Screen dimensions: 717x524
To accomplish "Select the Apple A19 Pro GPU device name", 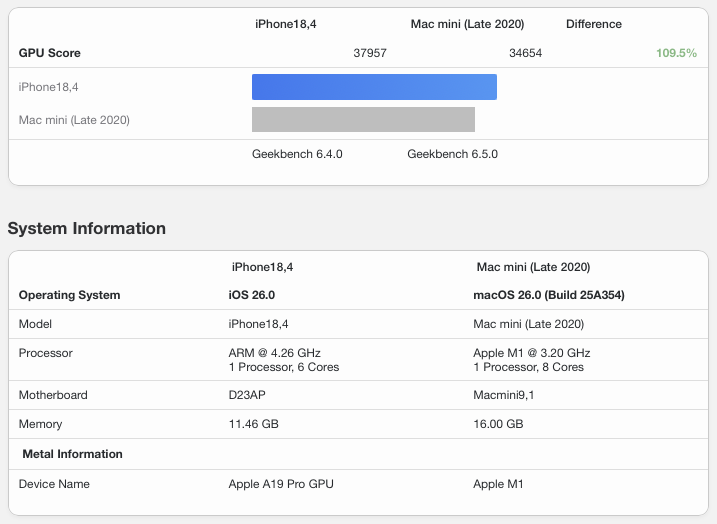I will [281, 484].
